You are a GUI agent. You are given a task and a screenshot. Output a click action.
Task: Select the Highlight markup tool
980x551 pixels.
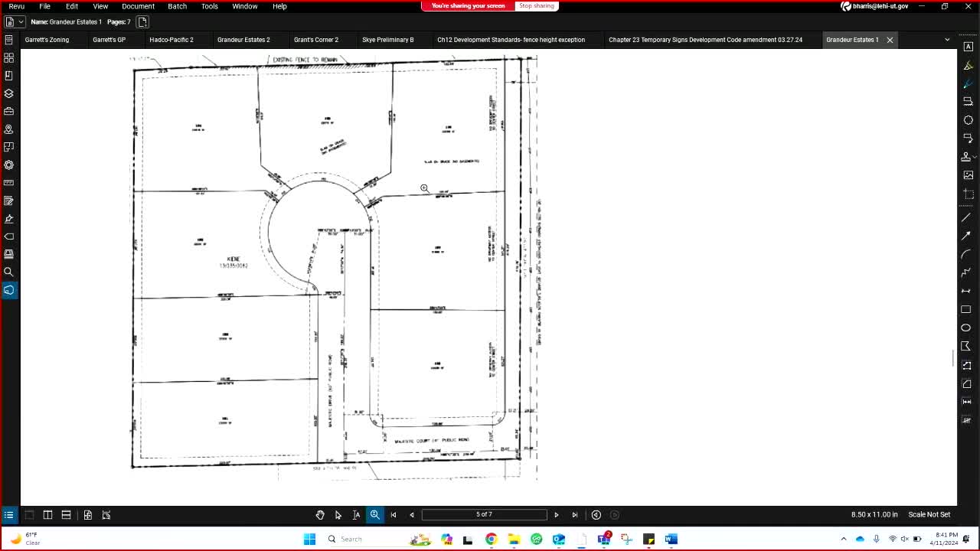coord(969,65)
